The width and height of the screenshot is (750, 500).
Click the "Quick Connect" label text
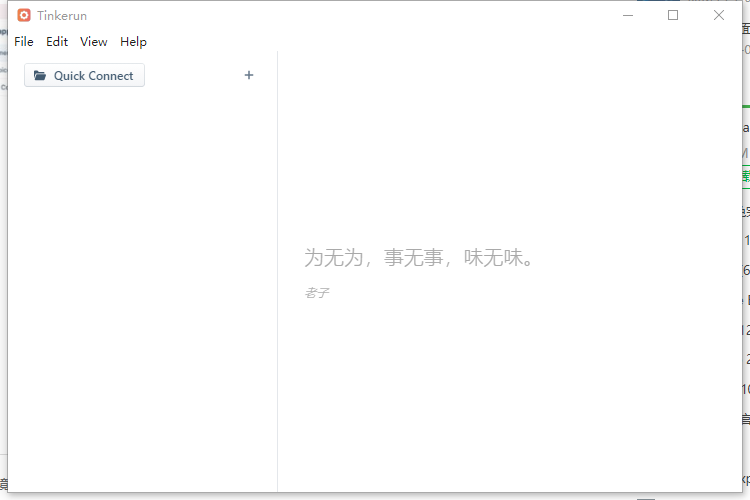click(93, 76)
